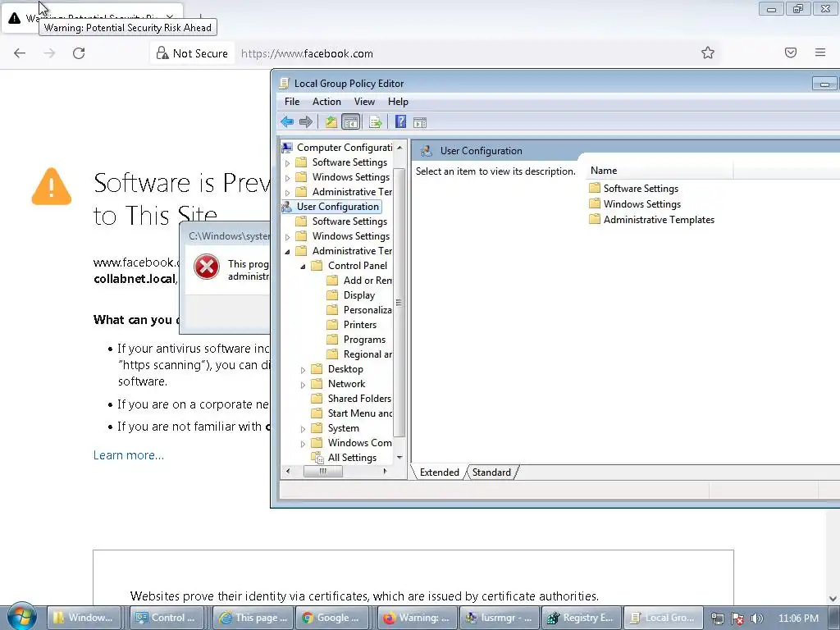Click the Save to Pocket icon

point(791,52)
